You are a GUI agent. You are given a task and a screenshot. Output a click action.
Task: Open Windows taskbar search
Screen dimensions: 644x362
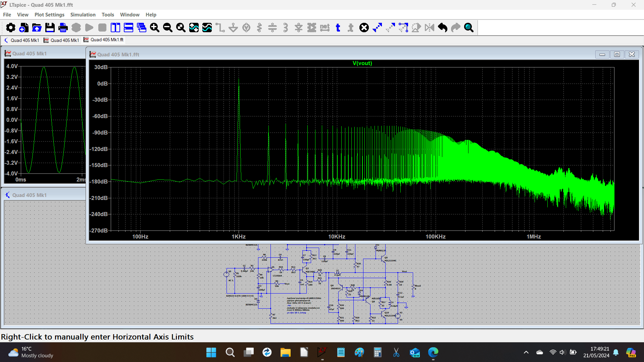[x=230, y=352]
